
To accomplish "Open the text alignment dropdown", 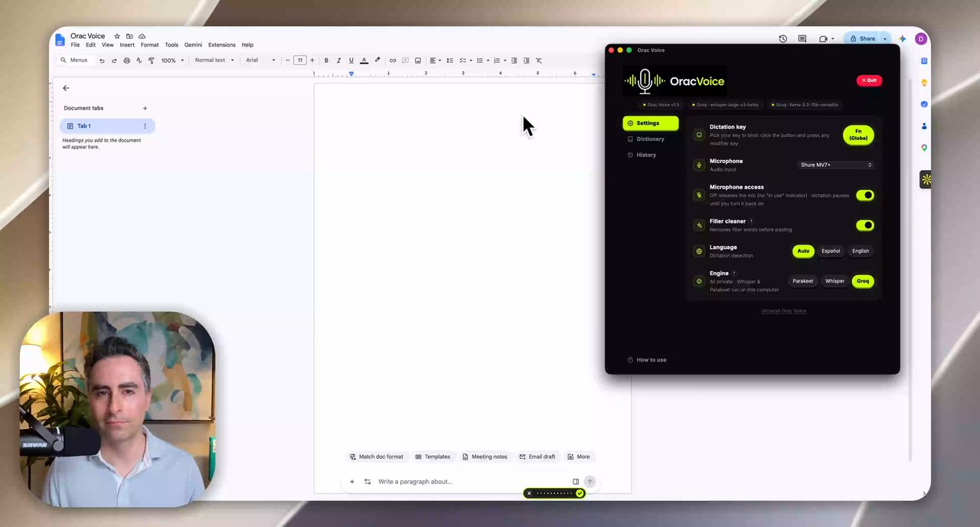I will pos(435,61).
